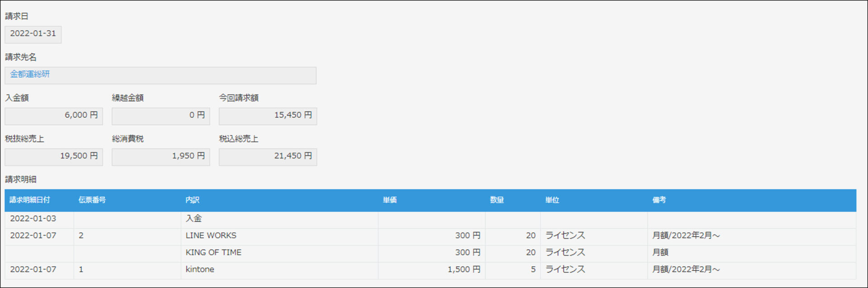This screenshot has width=868, height=288.
Task: Click the 税込総売上 field showing 21,450 円
Action: 268,157
